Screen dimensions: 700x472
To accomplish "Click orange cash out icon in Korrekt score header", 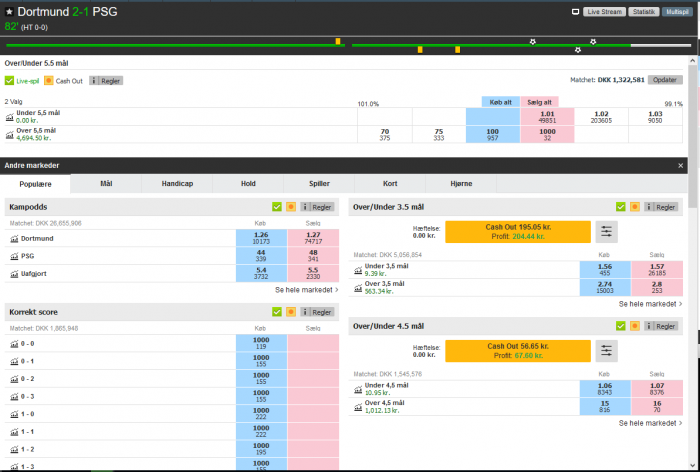I will 291,312.
